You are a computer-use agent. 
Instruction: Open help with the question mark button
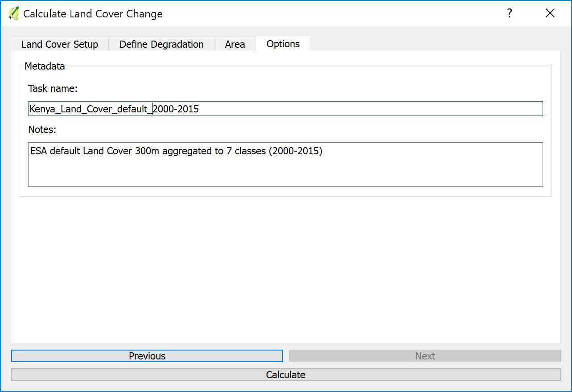pos(509,13)
